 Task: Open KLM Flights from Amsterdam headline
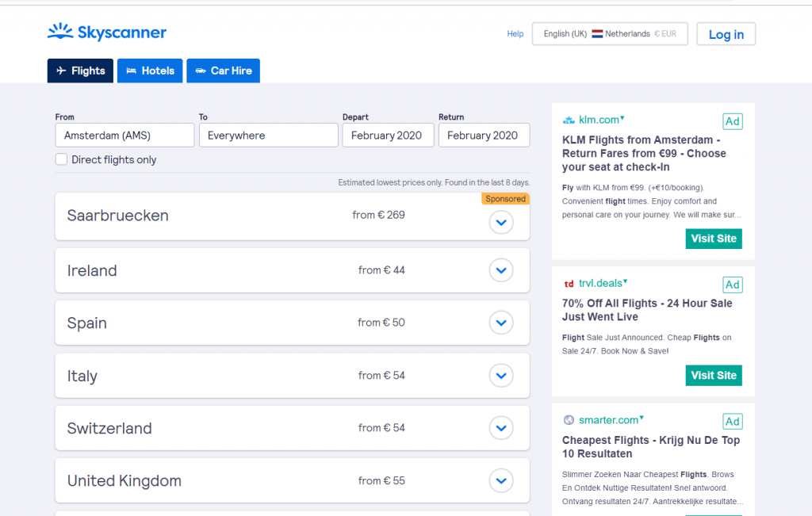click(x=644, y=153)
